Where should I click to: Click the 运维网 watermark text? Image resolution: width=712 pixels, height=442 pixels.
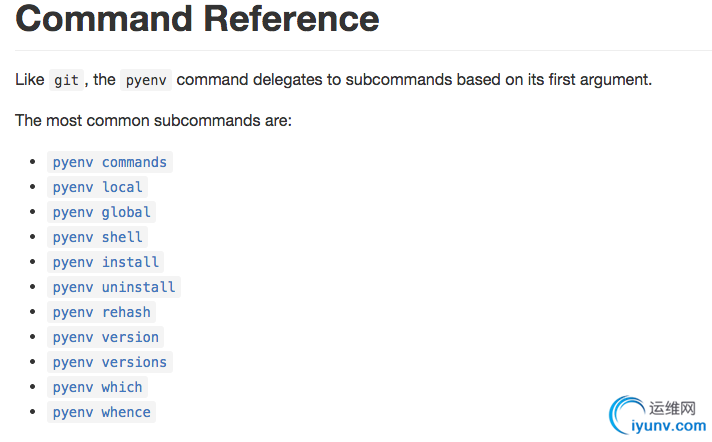672,408
